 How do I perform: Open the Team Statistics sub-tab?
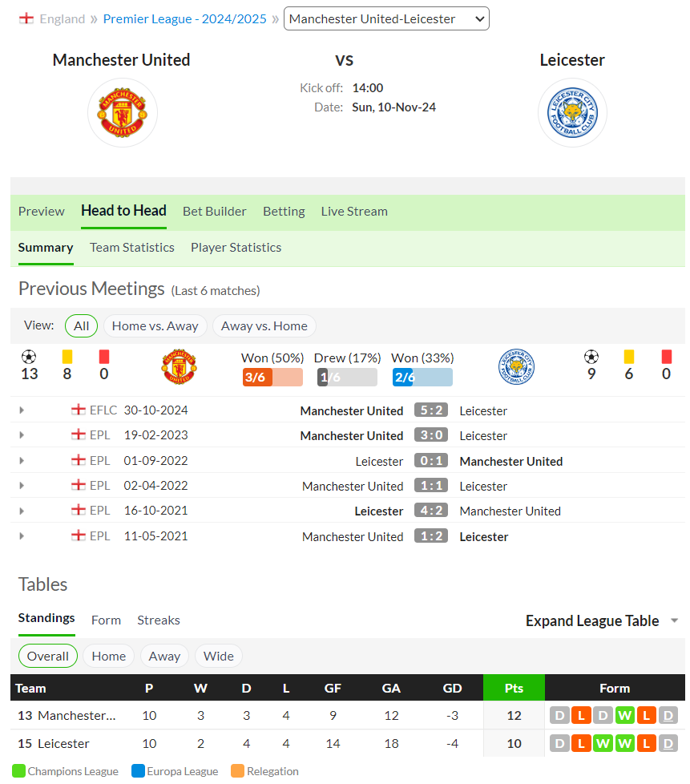coord(132,248)
